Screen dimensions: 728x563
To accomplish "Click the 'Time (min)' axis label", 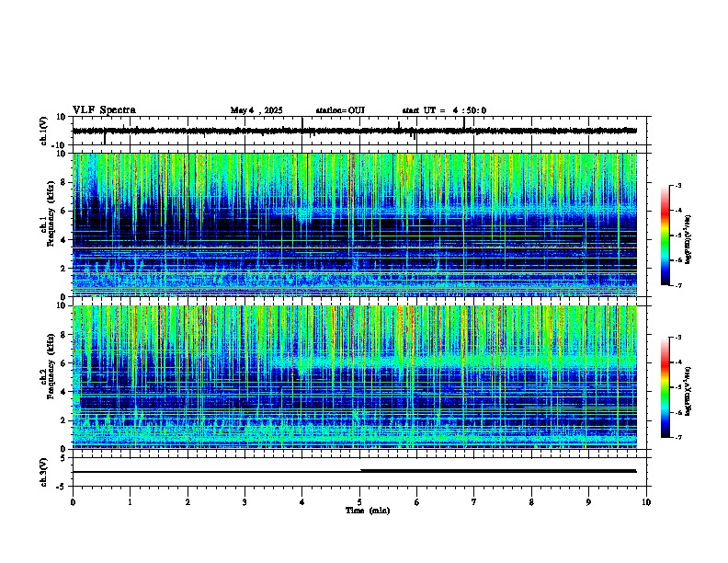I will coord(368,511).
